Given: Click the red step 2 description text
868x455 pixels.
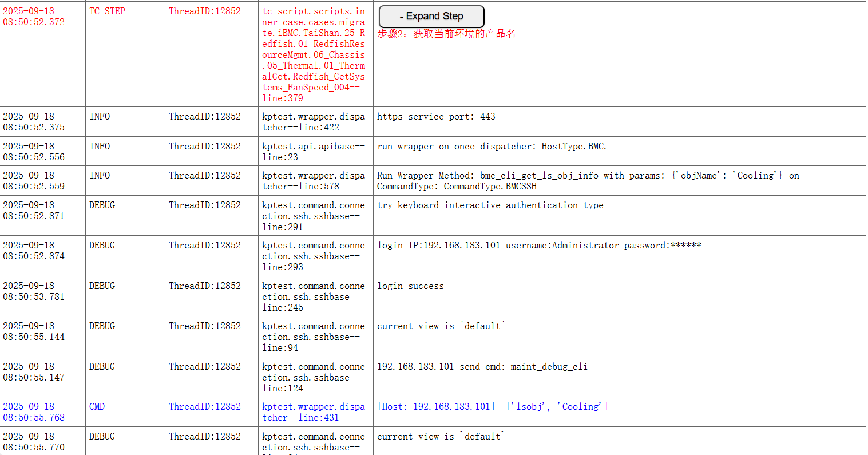Looking at the screenshot, I should point(446,34).
